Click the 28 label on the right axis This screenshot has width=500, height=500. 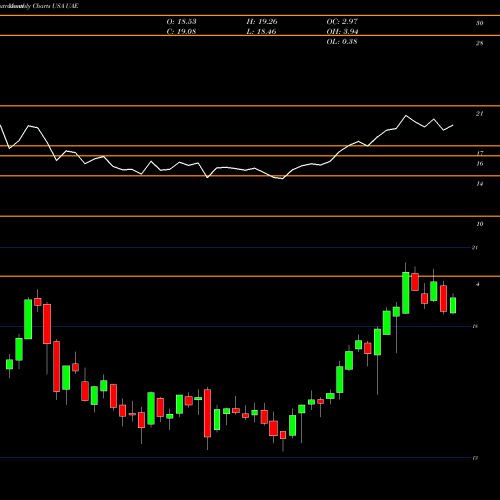click(479, 43)
